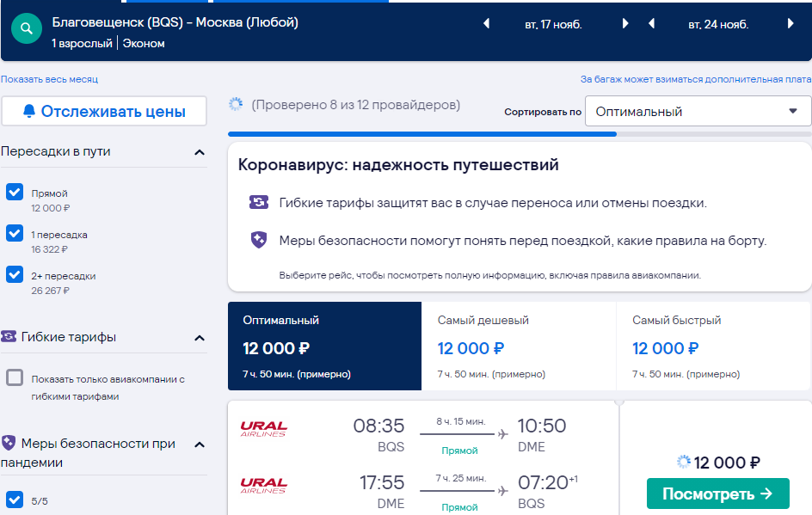Click the 12 000 ₽ flight price above Посмотреть
Image resolution: width=812 pixels, height=515 pixels.
(727, 463)
